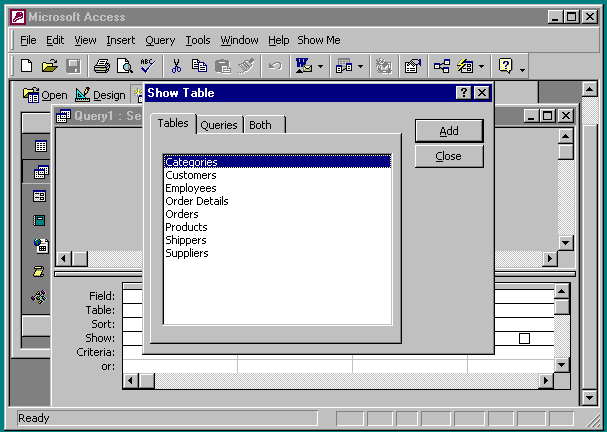Click left arrow of Query1 upper pane scrollbar
The width and height of the screenshot is (607, 432).
[64, 258]
